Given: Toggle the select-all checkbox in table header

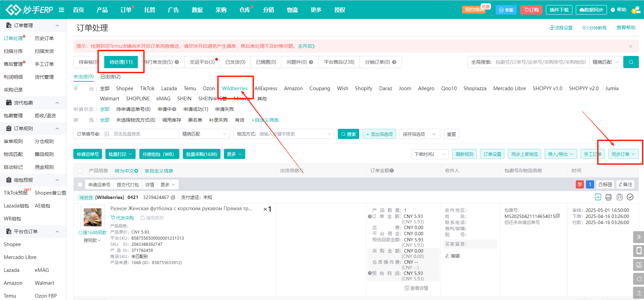Looking at the screenshot, I should (80, 171).
